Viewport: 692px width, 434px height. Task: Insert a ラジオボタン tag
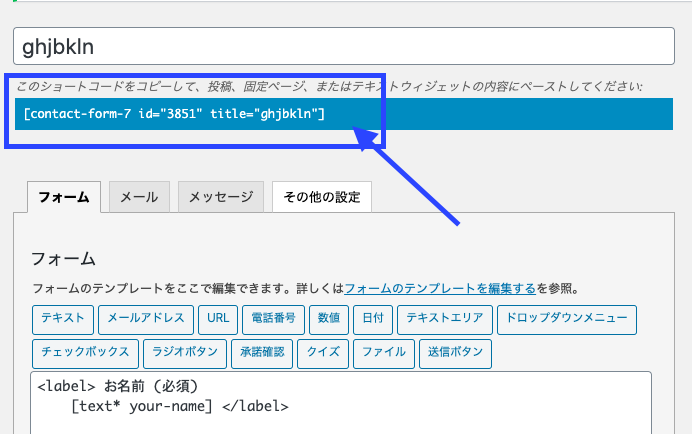[x=185, y=354]
